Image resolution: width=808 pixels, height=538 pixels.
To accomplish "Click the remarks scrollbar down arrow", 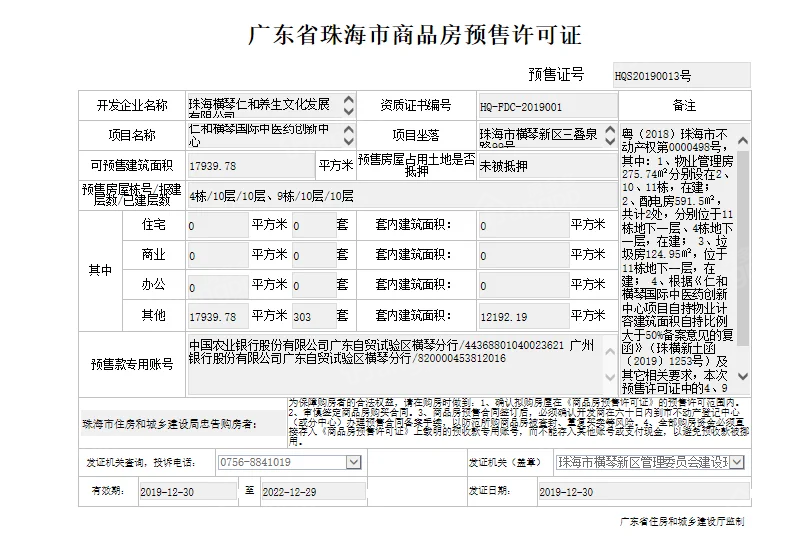I will coord(743,376).
